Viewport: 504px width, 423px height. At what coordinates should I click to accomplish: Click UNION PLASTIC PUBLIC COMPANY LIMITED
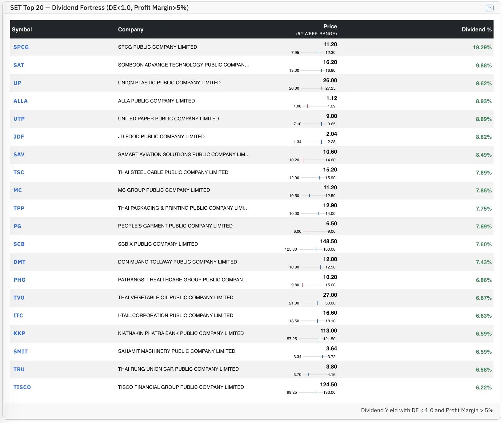[169, 83]
